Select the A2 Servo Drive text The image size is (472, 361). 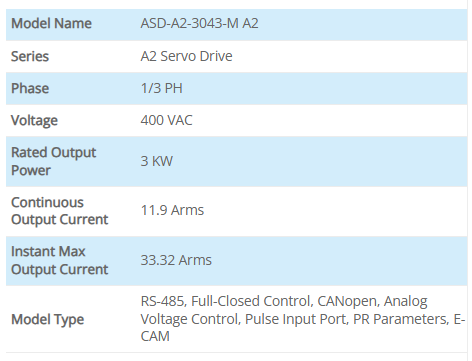186,56
